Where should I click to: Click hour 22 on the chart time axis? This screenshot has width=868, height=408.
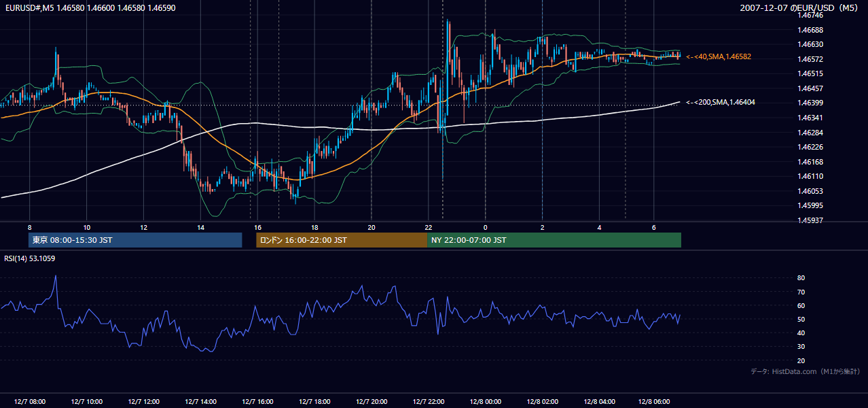428,227
